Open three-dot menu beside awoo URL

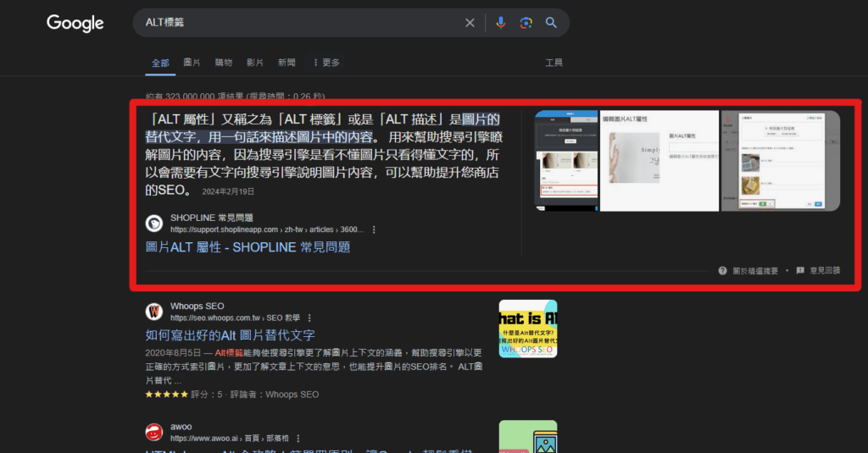click(298, 439)
